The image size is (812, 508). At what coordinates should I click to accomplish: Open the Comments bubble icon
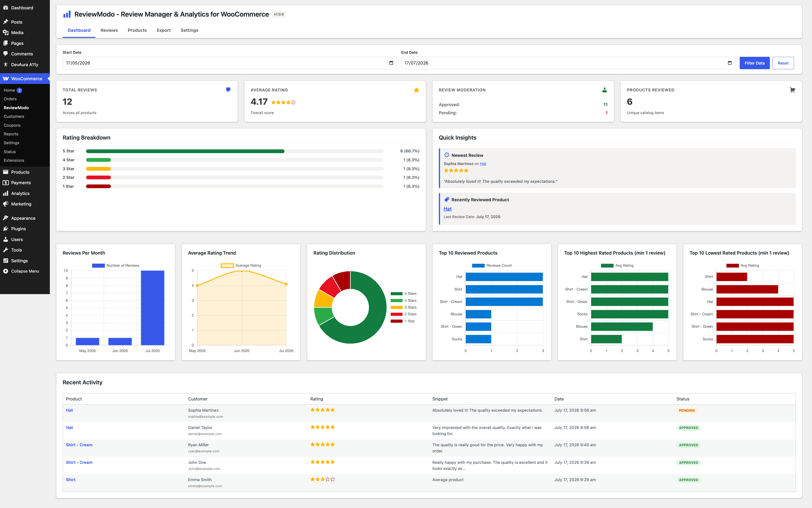(x=6, y=54)
